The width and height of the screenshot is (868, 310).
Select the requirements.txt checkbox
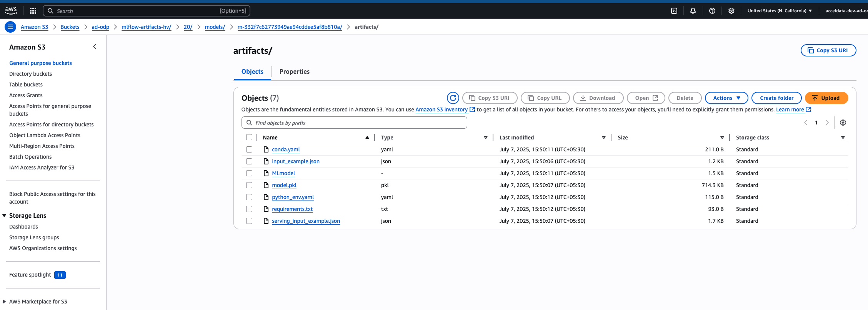click(x=249, y=209)
